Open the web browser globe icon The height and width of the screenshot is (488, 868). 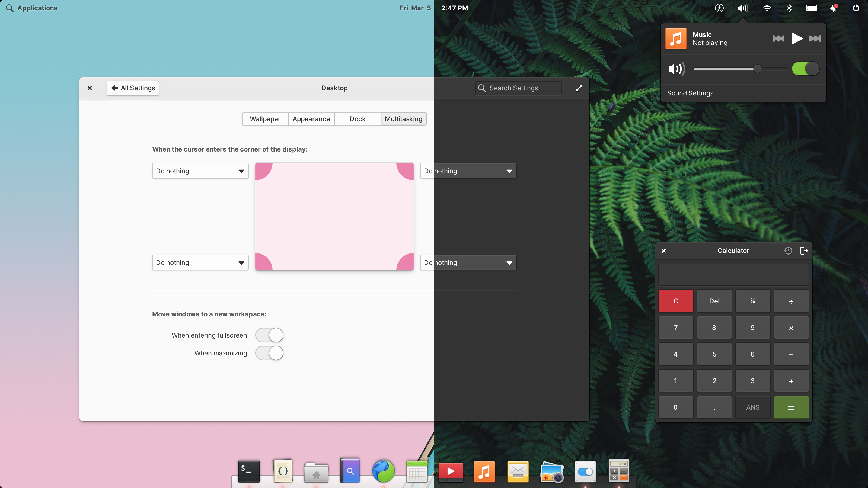pyautogui.click(x=384, y=471)
